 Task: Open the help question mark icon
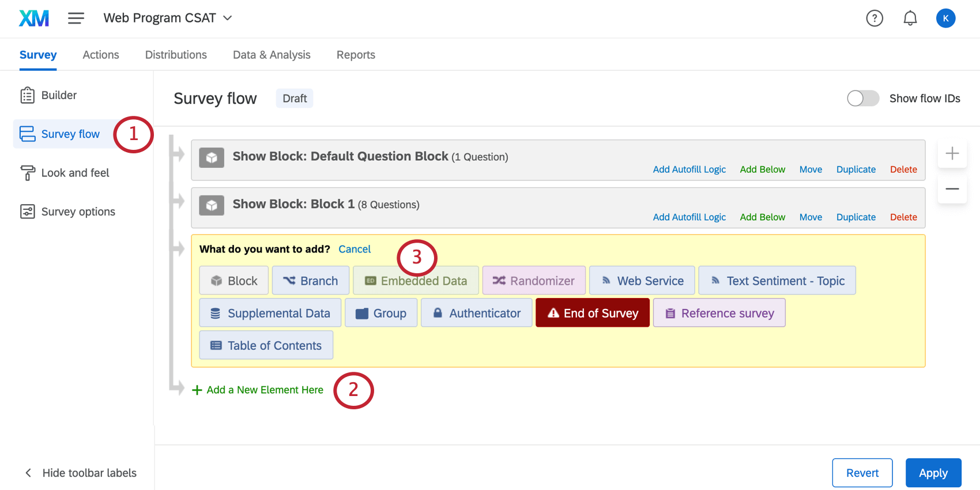click(875, 18)
